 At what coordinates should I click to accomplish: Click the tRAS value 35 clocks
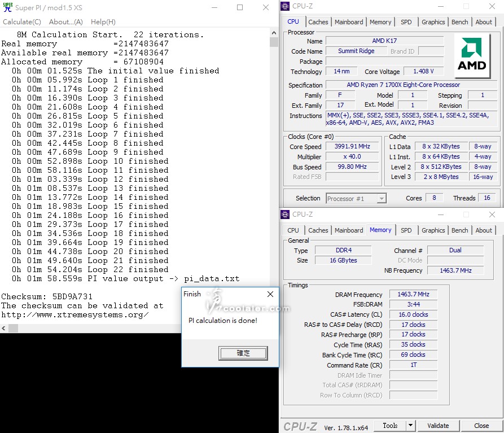[413, 344]
